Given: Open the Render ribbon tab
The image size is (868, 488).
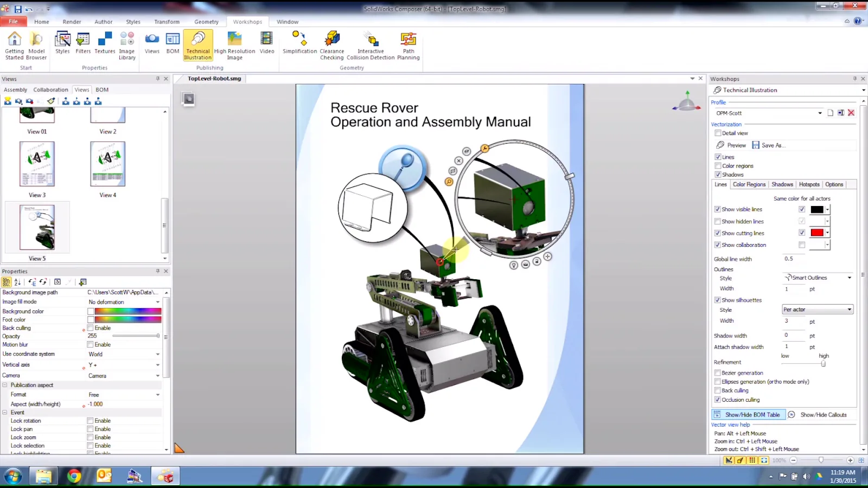Looking at the screenshot, I should pyautogui.click(x=72, y=22).
